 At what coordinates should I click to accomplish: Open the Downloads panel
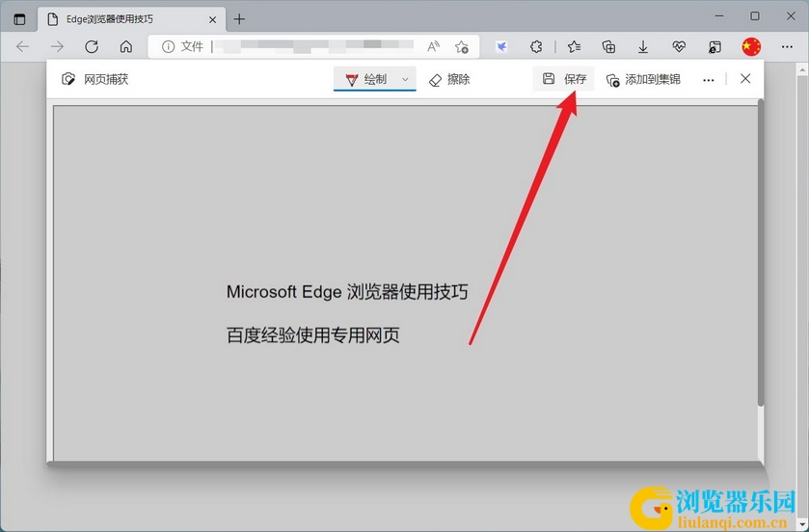643,47
